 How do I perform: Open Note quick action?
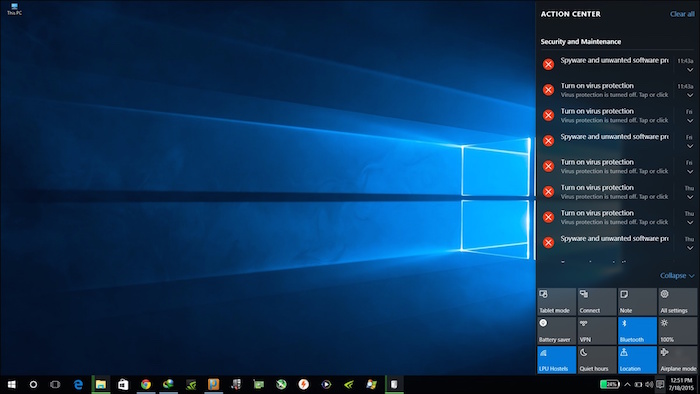point(637,302)
